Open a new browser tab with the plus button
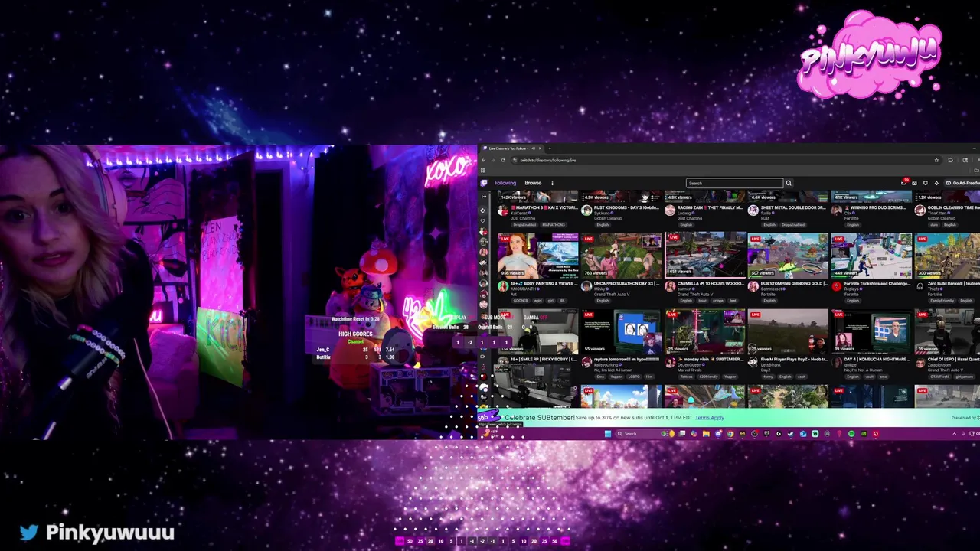 tap(550, 148)
